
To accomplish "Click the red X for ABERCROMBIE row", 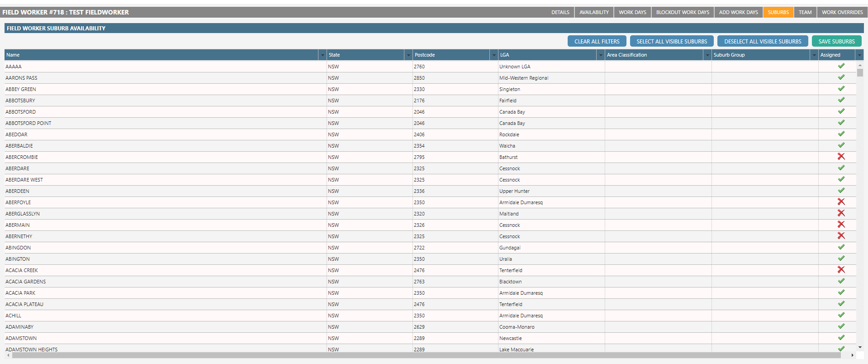I will click(x=841, y=157).
